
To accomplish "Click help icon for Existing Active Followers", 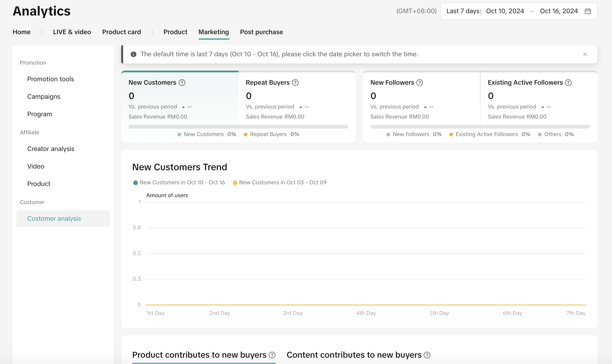I will (568, 83).
